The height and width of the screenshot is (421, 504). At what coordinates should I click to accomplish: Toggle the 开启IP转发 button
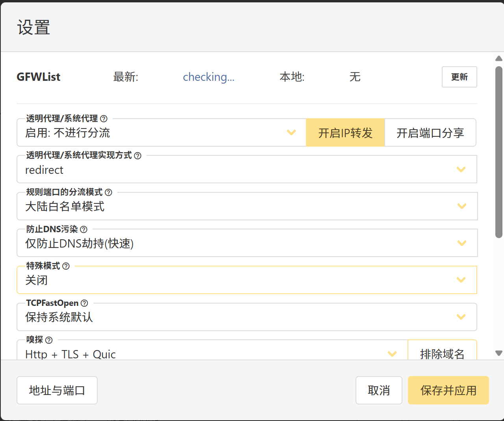tap(345, 133)
